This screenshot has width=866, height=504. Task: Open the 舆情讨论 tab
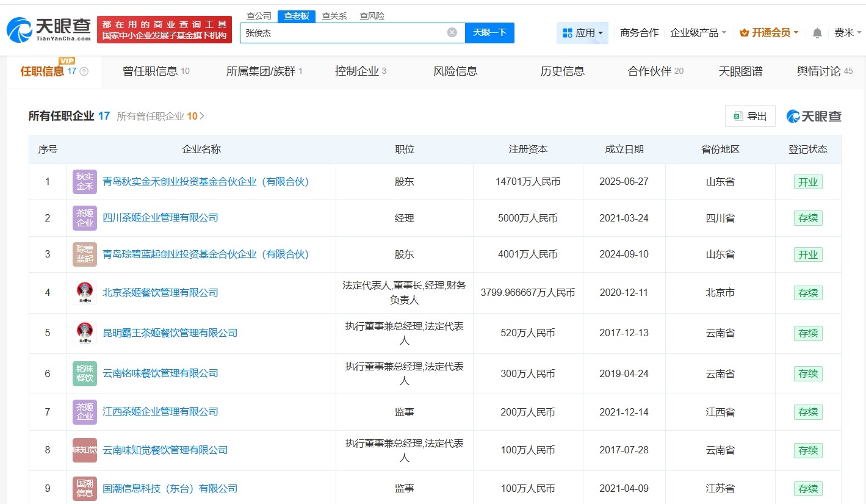818,71
